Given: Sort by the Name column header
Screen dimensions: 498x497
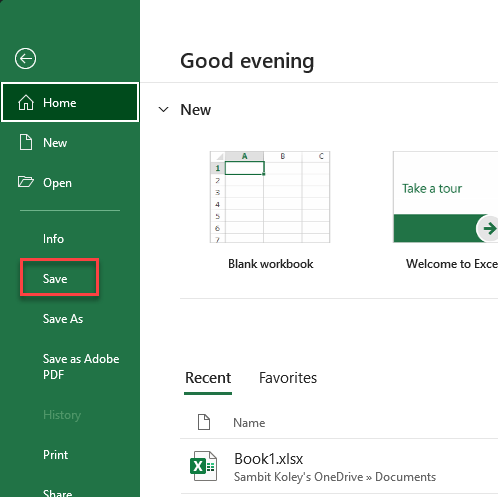Looking at the screenshot, I should point(249,423).
